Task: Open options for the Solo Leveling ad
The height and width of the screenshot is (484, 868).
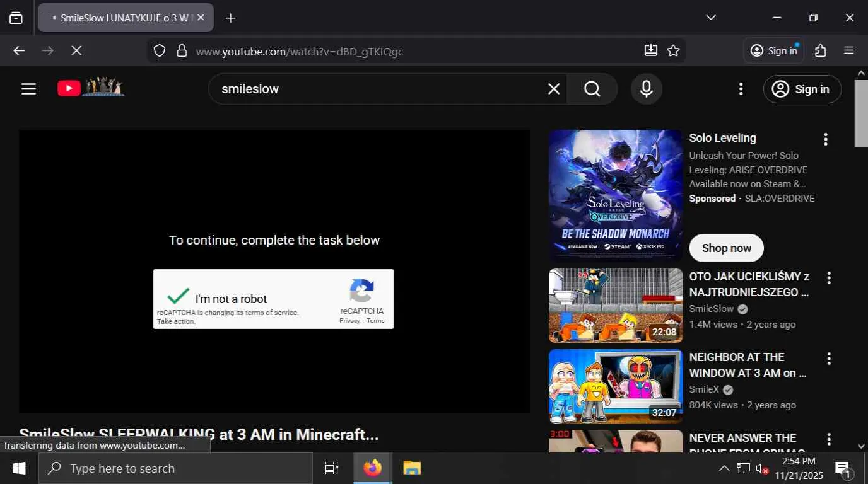Action: pyautogui.click(x=826, y=139)
